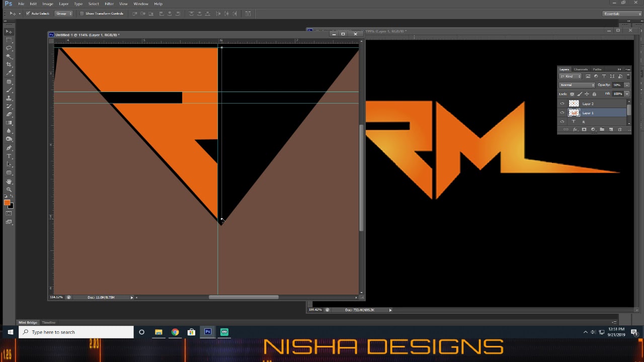The height and width of the screenshot is (362, 644).
Task: Select the Rectangular Marquee tool
Action: pos(9,40)
